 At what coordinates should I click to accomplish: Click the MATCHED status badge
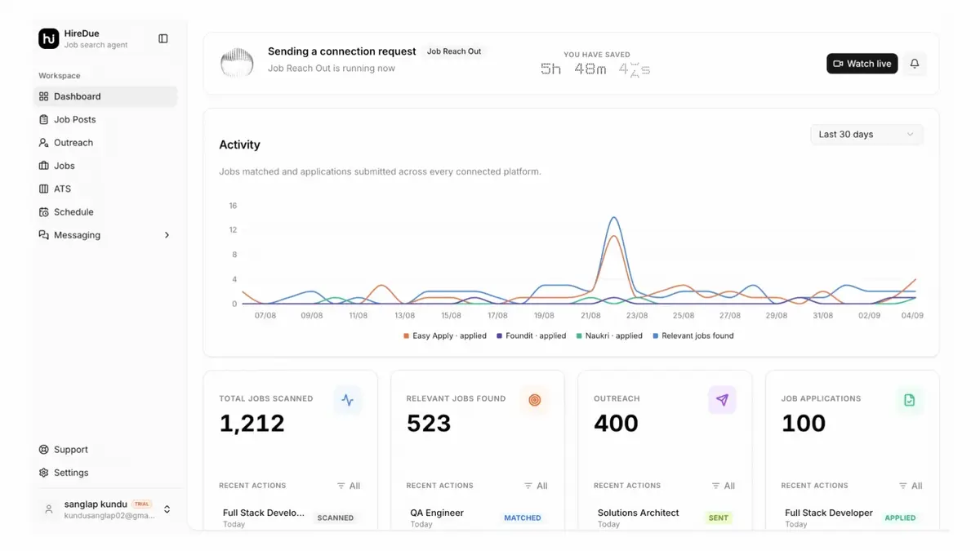[523, 518]
